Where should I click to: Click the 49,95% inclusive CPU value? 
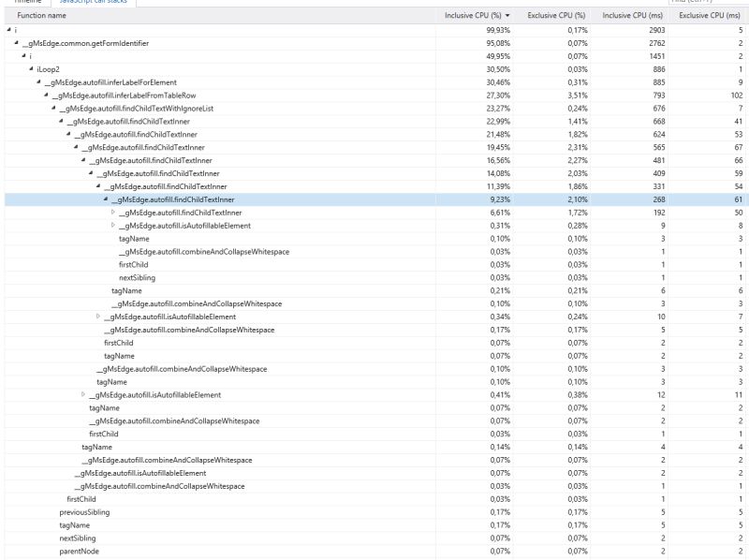coord(498,56)
